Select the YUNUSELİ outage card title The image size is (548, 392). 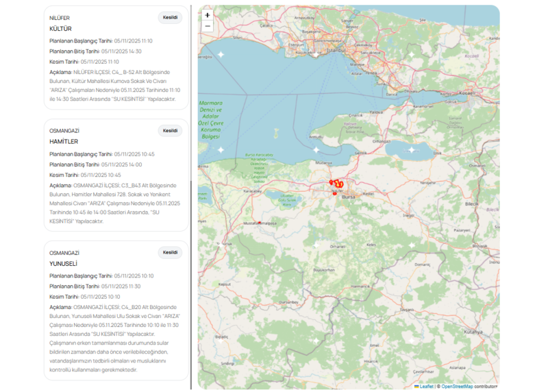tap(63, 264)
